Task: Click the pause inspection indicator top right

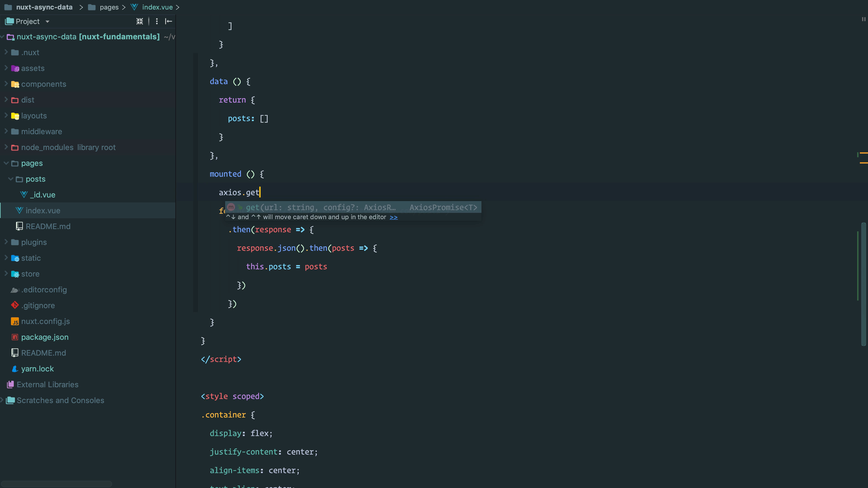Action: pos(863,19)
